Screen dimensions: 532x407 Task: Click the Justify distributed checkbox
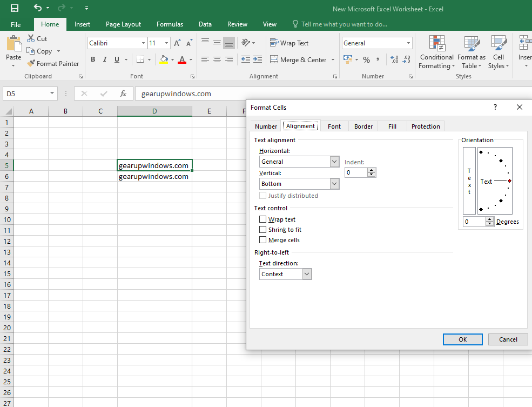(262, 196)
